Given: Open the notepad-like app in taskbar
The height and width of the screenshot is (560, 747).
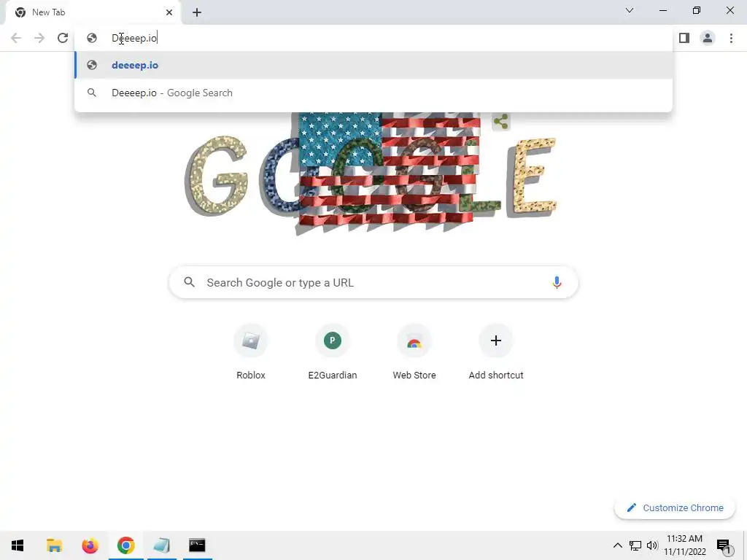Looking at the screenshot, I should pyautogui.click(x=161, y=545).
